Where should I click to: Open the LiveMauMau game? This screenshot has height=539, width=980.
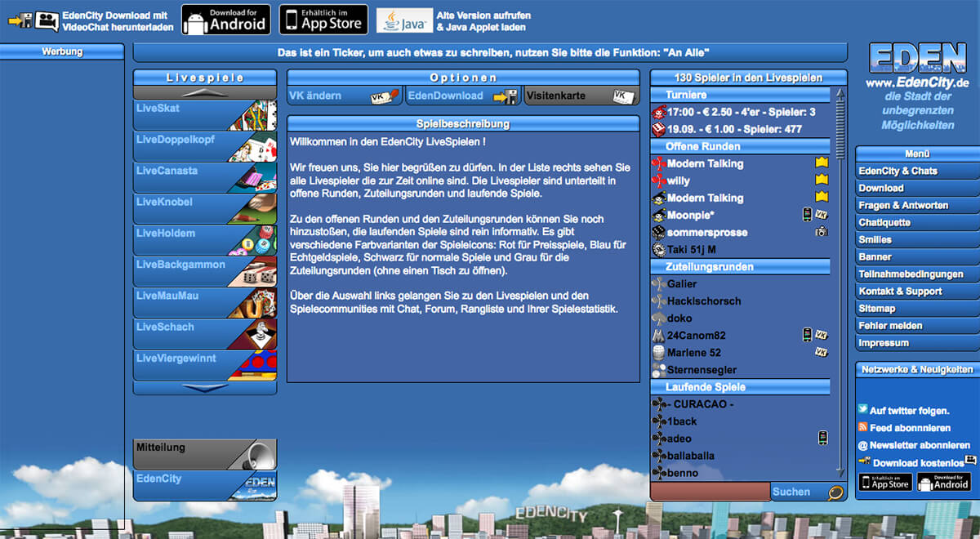pyautogui.click(x=205, y=302)
